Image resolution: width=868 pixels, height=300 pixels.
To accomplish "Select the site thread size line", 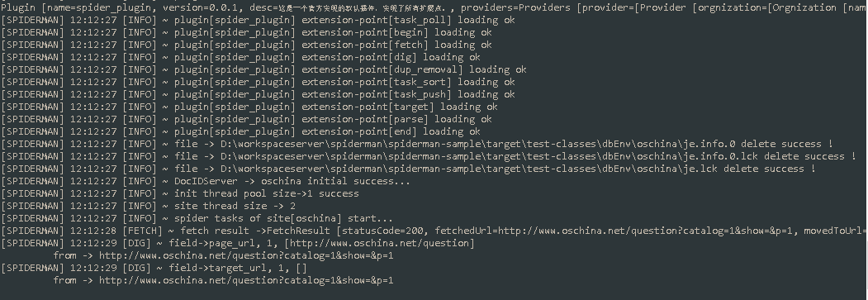I will point(149,206).
